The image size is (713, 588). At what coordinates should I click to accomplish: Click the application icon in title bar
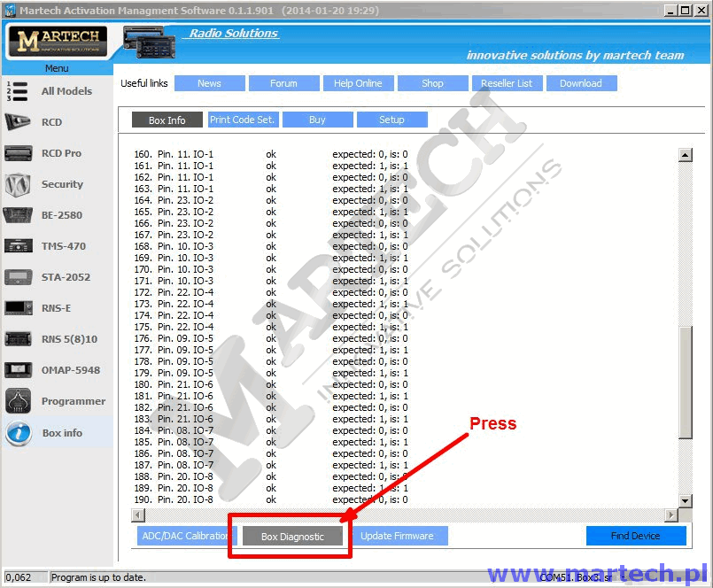(10, 10)
